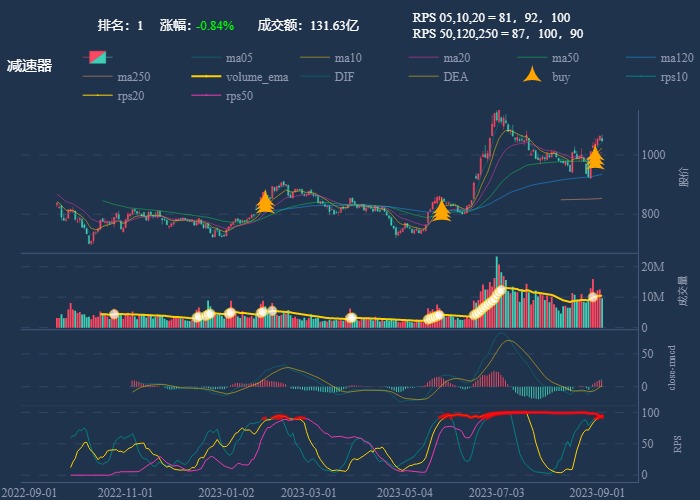Hide rps10 line via legend
Image resolution: width=700 pixels, height=500 pixels.
pos(642,76)
